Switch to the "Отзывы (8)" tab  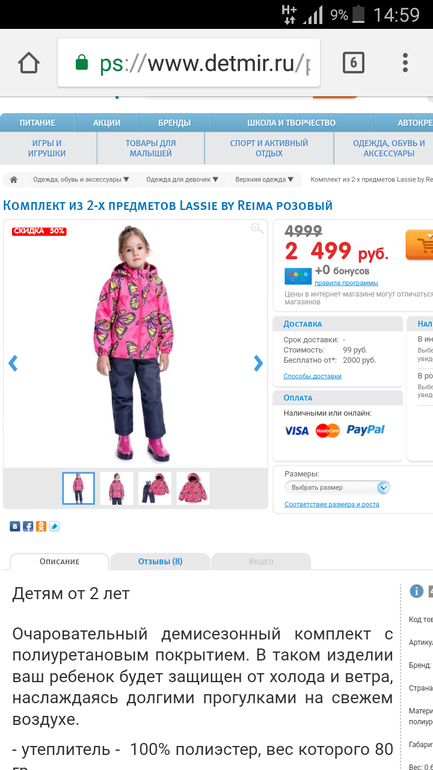[160, 561]
